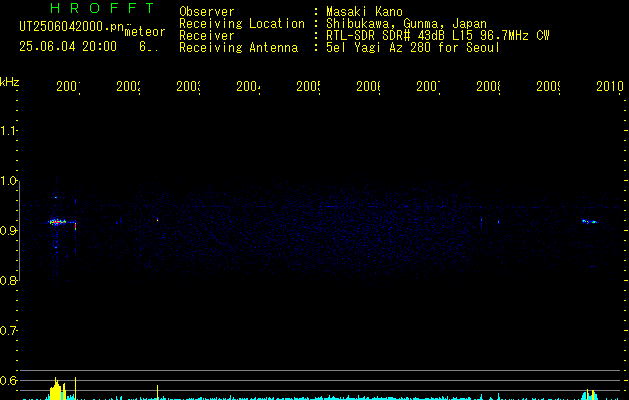
Task: Click the 'Receiver' field label
Action: (x=207, y=36)
